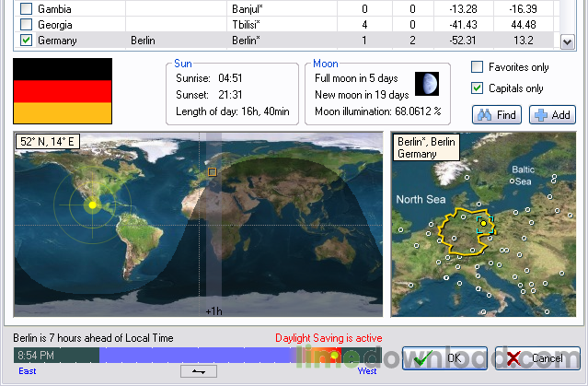Click the orange square location marker on world map

pyautogui.click(x=212, y=172)
